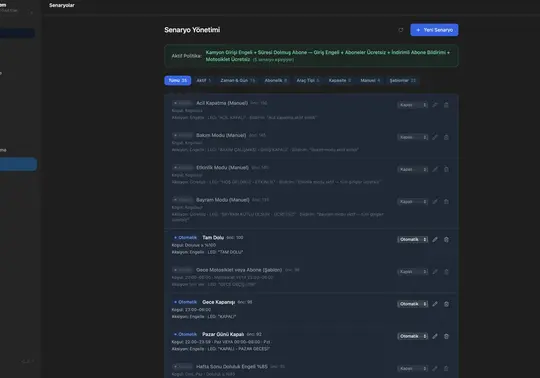Switch to the Aktif filter tab
The image size is (540, 378).
[204, 80]
